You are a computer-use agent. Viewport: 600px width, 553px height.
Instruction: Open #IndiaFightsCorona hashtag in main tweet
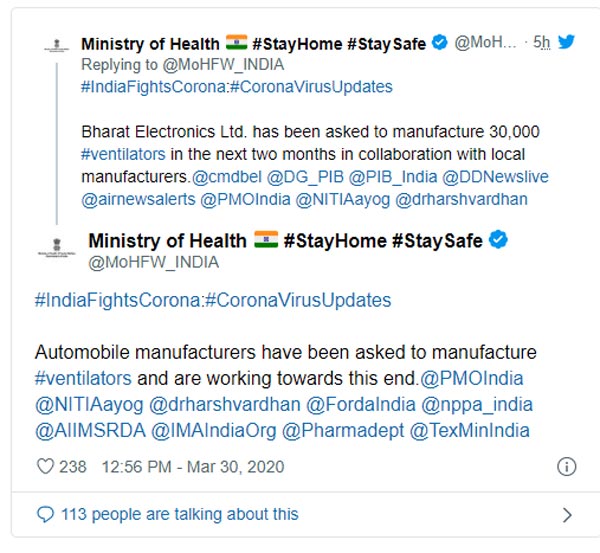tap(117, 300)
